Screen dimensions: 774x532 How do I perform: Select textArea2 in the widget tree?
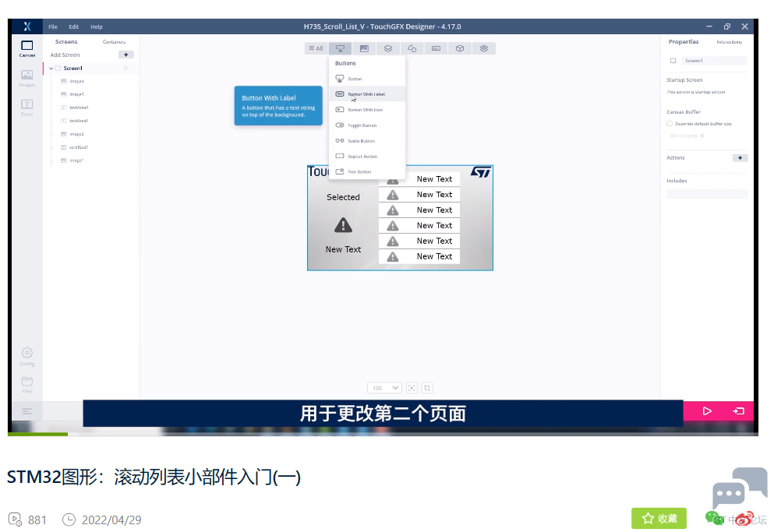pos(74,107)
